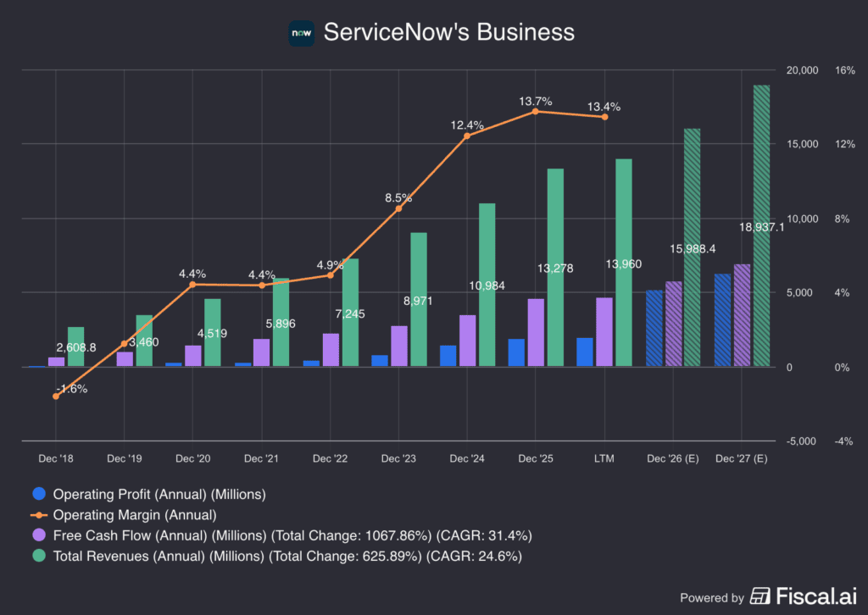
Task: Click the Fiscal.ai logo icon
Action: pos(761,596)
